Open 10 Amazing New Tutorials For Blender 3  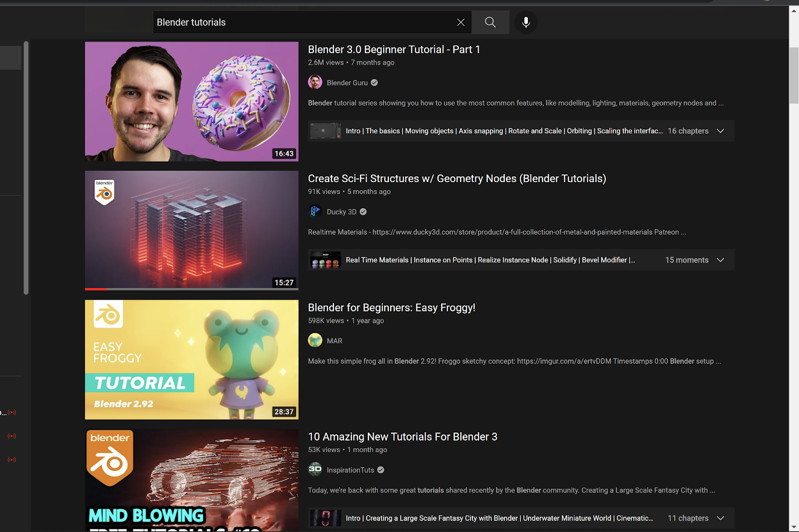pos(402,437)
